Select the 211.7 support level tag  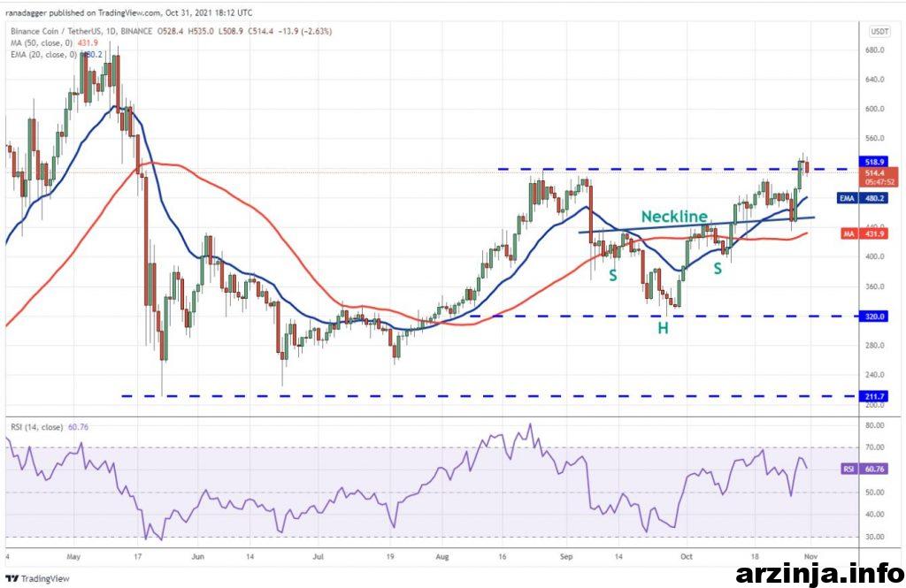[875, 396]
